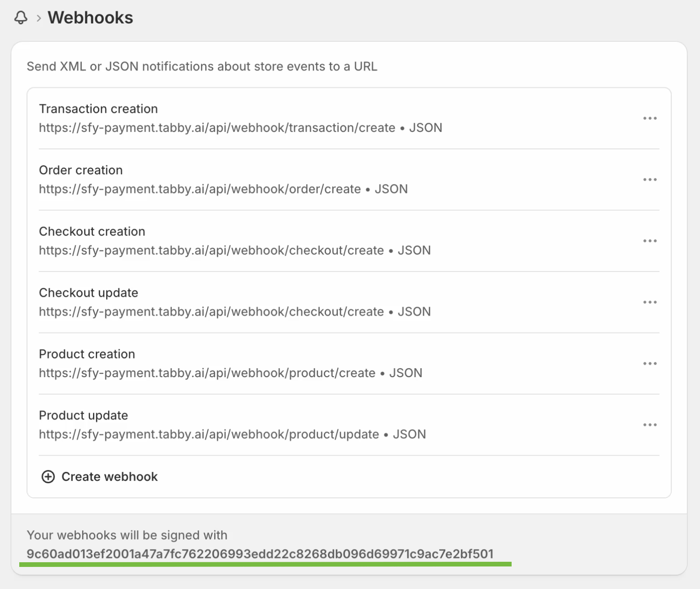Click the product/create webhook URL
Image resolution: width=700 pixels, height=589 pixels.
pos(207,373)
